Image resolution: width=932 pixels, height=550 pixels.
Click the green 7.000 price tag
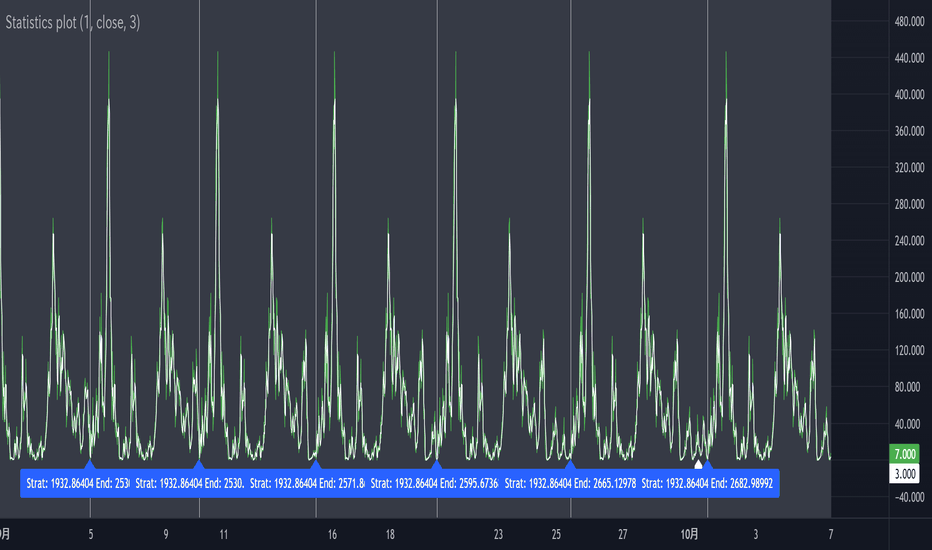pos(905,454)
